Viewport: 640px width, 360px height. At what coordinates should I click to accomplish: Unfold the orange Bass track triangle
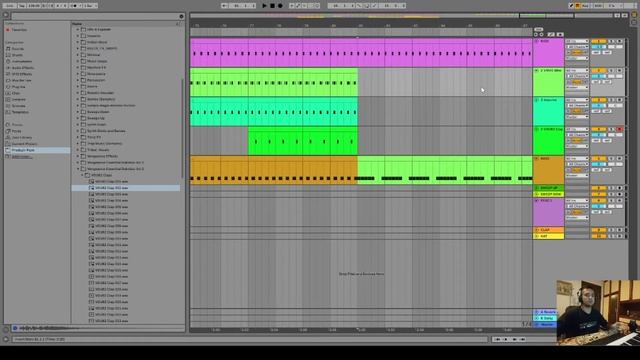pos(537,158)
